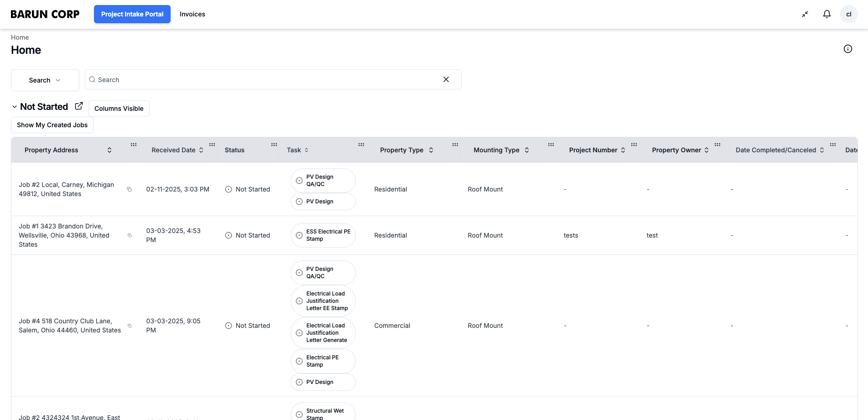Open Not Started list in new window

pos(79,106)
